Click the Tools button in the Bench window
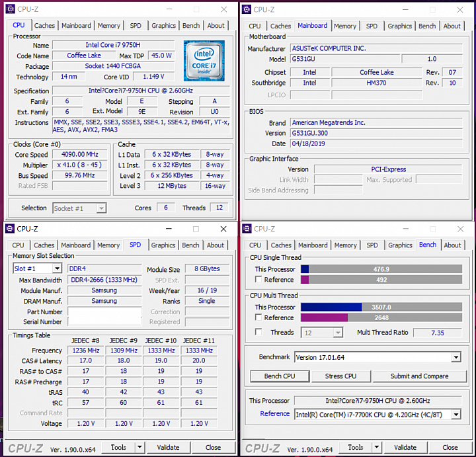This screenshot has width=476, height=457. 356,447
